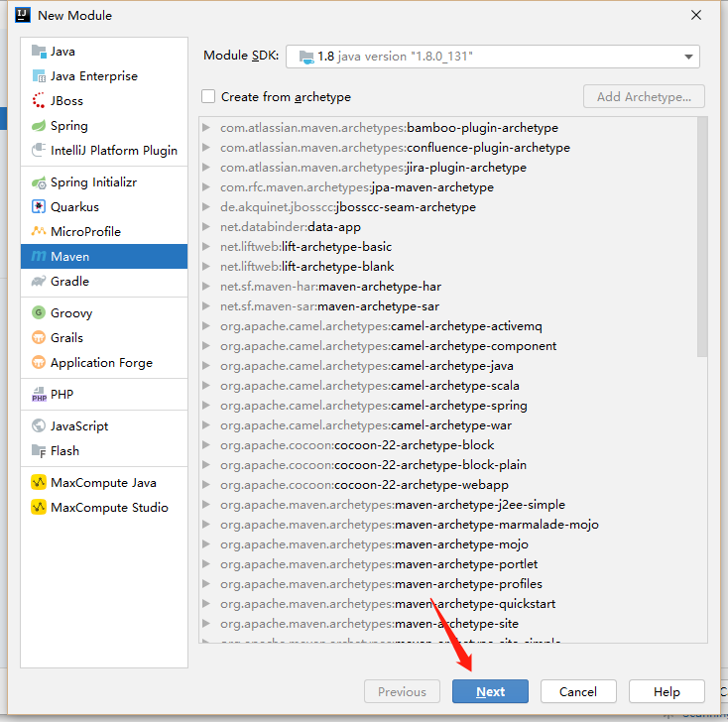The image size is (728, 722).
Task: Select lift-archetype-blank row
Action: [448, 267]
